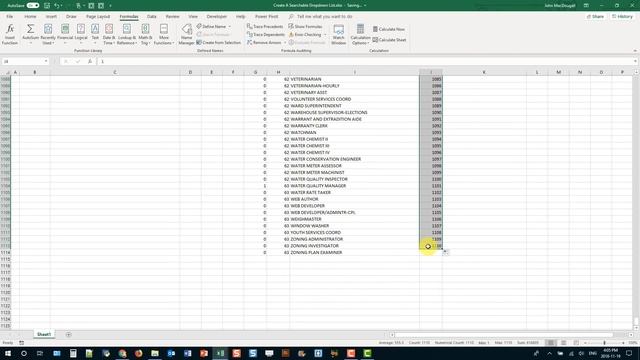This screenshot has width=640, height=360.
Task: Open Lookup & Reference functions dropdown
Action: 127,34
